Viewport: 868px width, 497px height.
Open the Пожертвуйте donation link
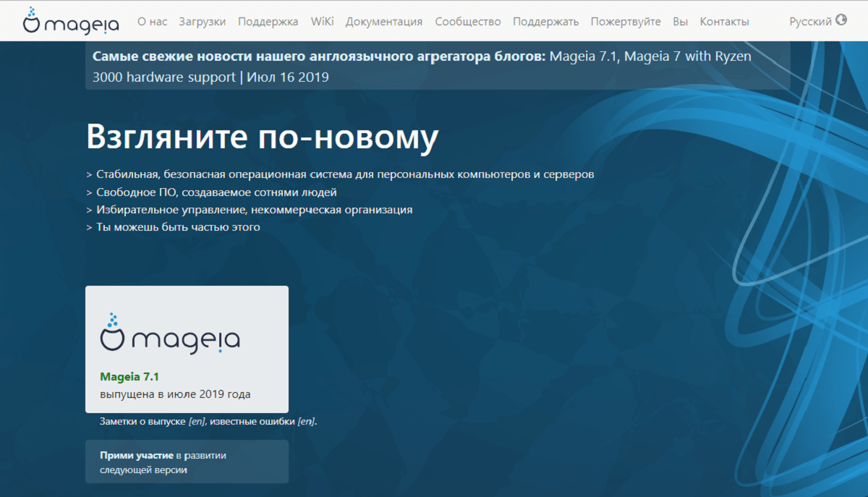click(x=625, y=22)
